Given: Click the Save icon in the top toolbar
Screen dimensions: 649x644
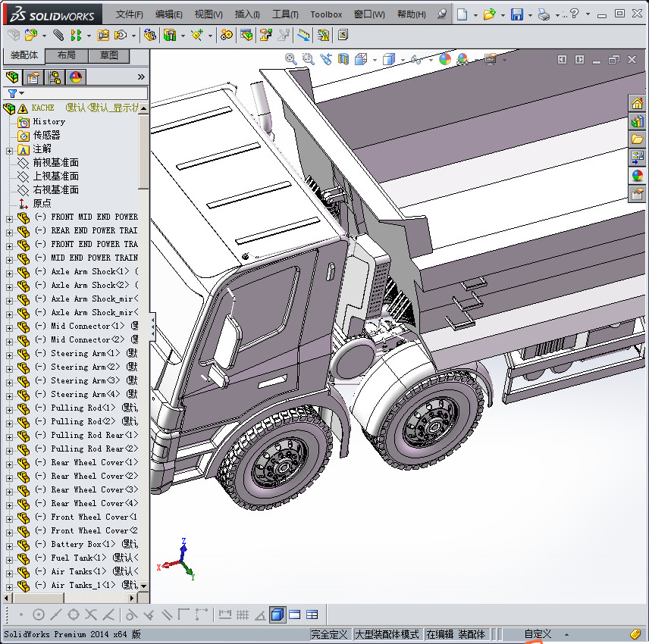Looking at the screenshot, I should coord(516,14).
